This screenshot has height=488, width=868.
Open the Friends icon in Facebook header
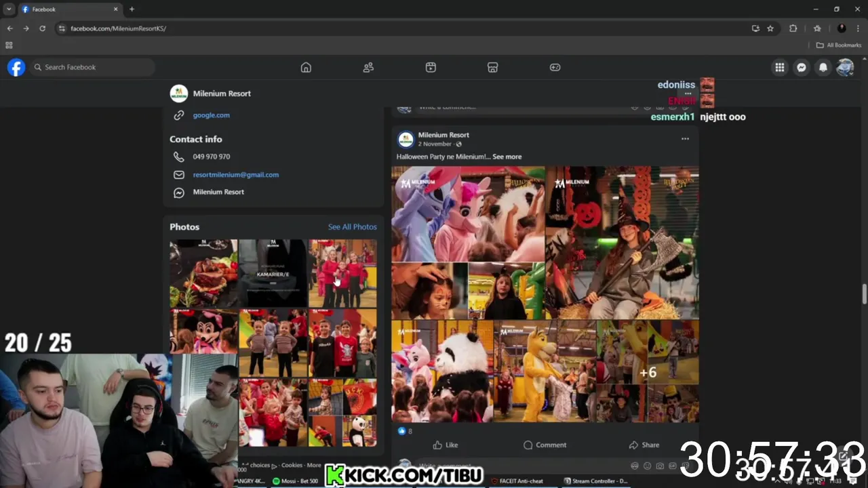(x=368, y=67)
